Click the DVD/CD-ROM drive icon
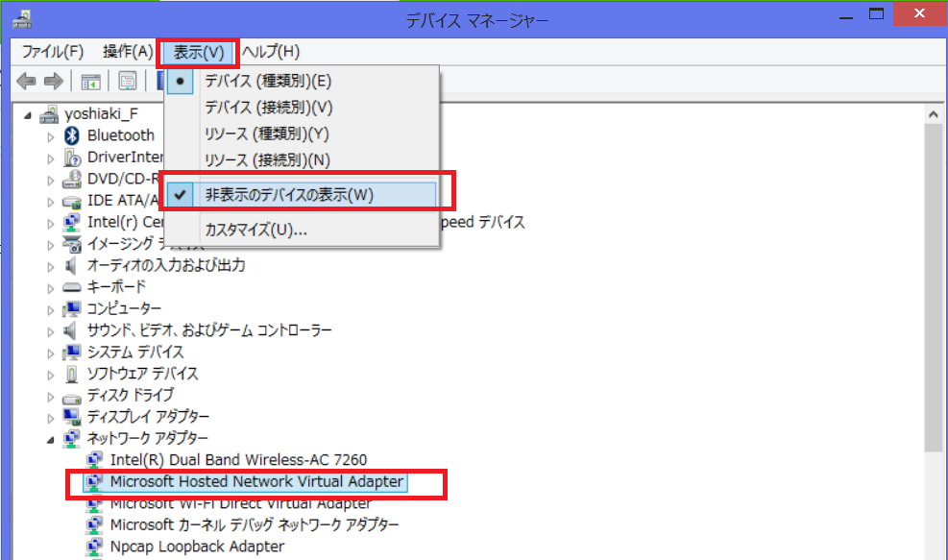The height and width of the screenshot is (560, 948). pyautogui.click(x=71, y=179)
